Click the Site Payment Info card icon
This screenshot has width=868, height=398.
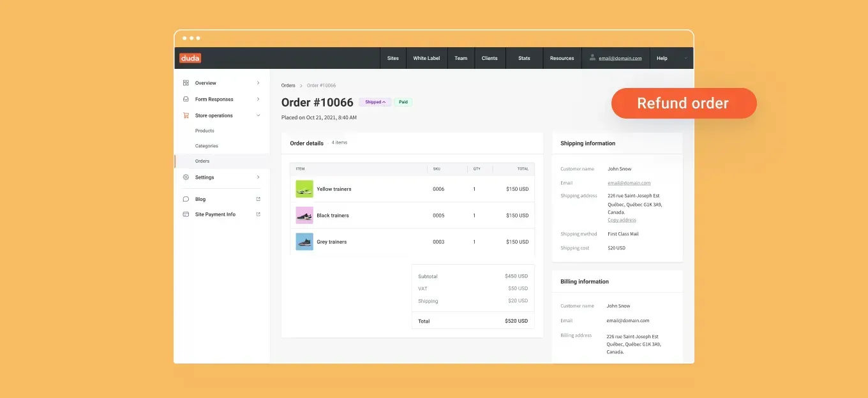[186, 214]
